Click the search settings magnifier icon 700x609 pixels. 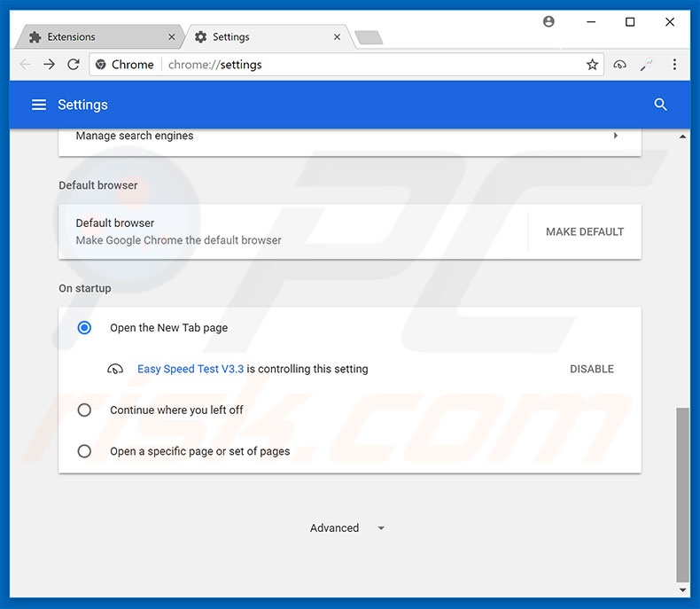(x=660, y=105)
